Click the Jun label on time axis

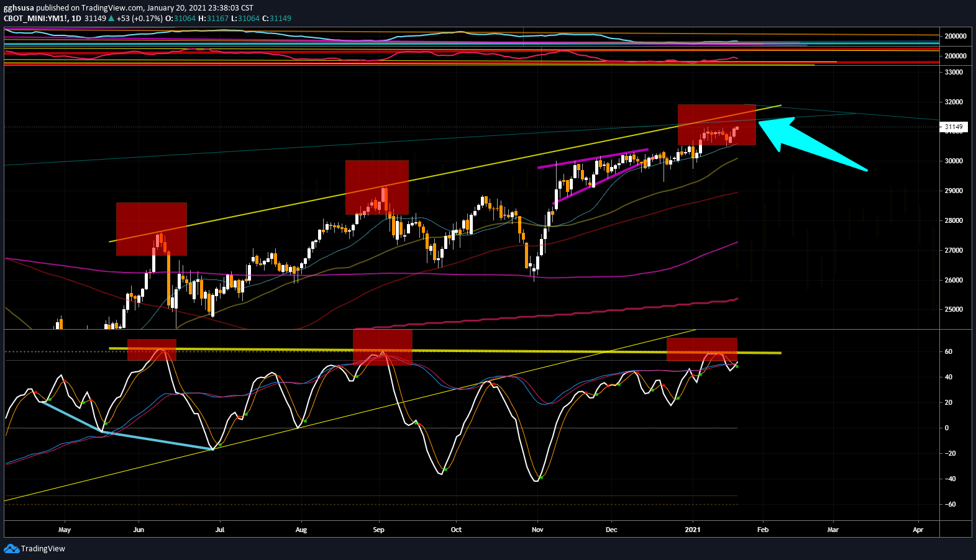tap(139, 530)
